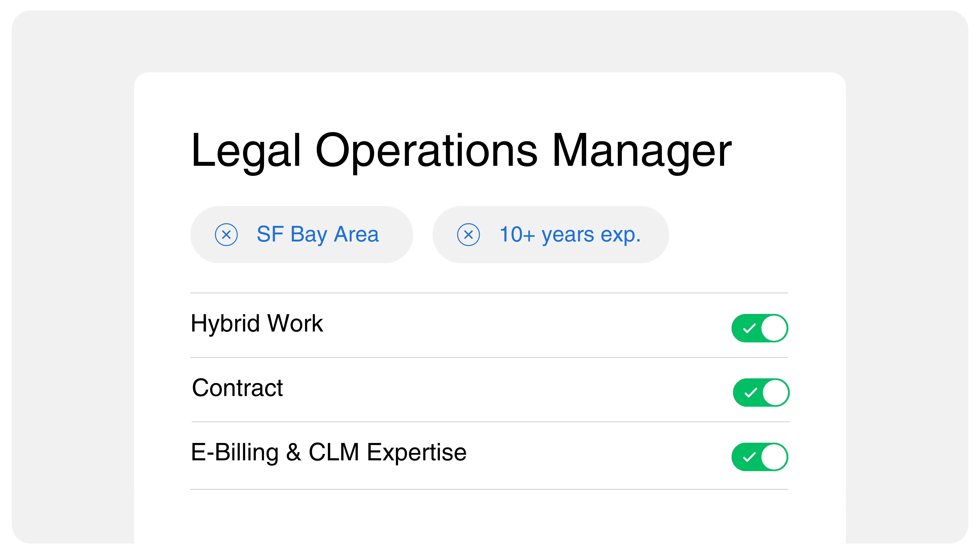Click the word Legal in the title

(246, 150)
